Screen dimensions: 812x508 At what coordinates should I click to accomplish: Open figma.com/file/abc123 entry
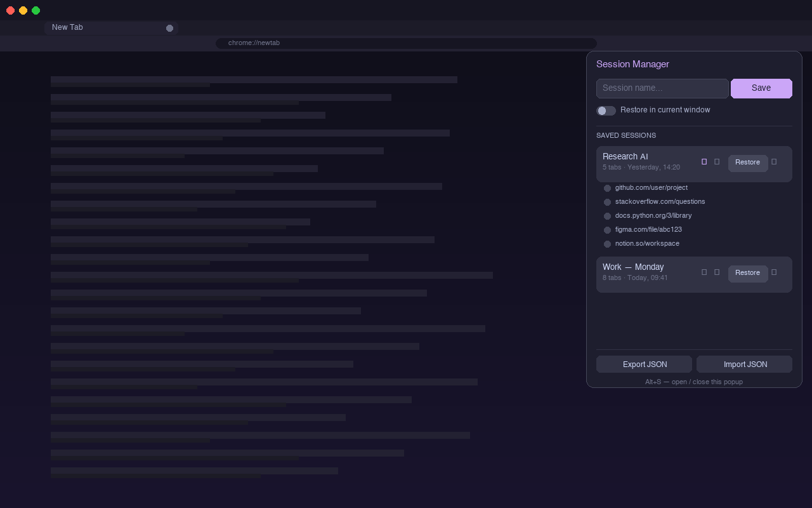click(x=648, y=230)
